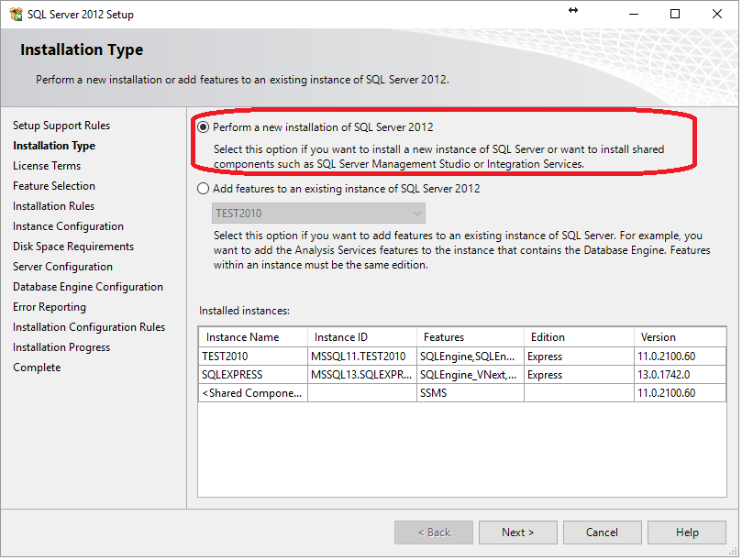The image size is (742, 560).
Task: Click Instance ID column header
Action: pos(362,337)
